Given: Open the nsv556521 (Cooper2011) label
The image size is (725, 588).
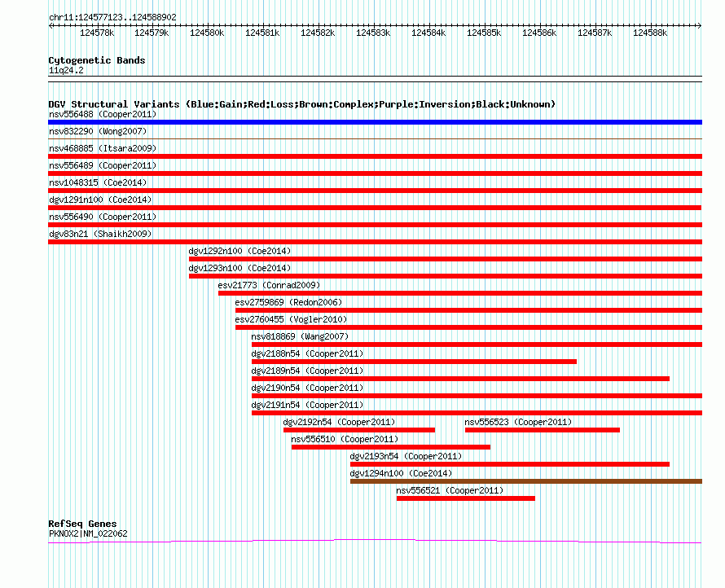Looking at the screenshot, I should pos(450,490).
